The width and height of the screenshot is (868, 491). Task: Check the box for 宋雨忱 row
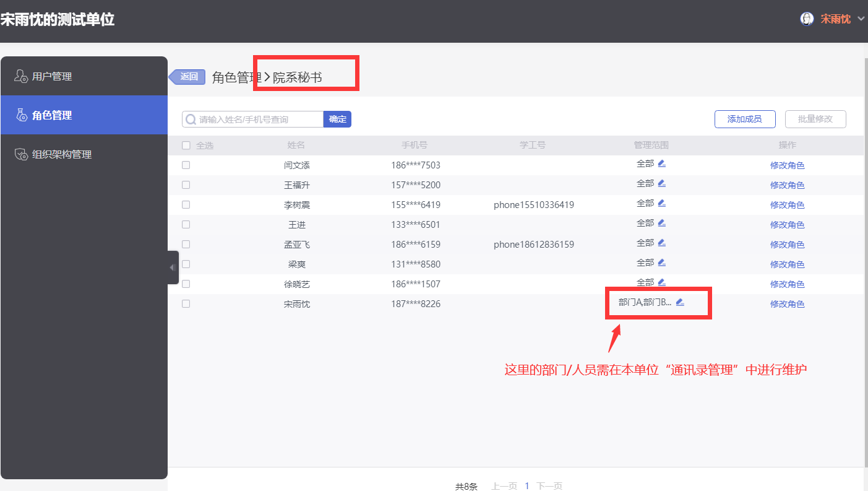click(186, 304)
